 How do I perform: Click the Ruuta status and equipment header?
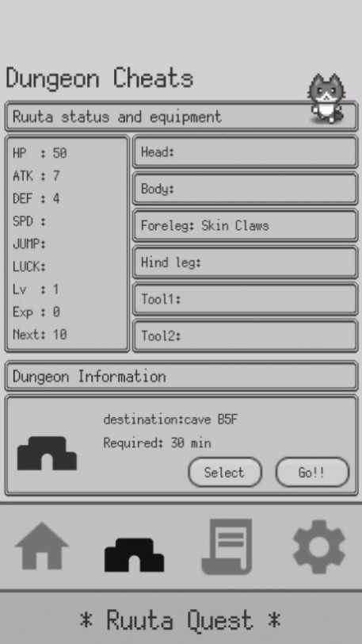coord(181,117)
